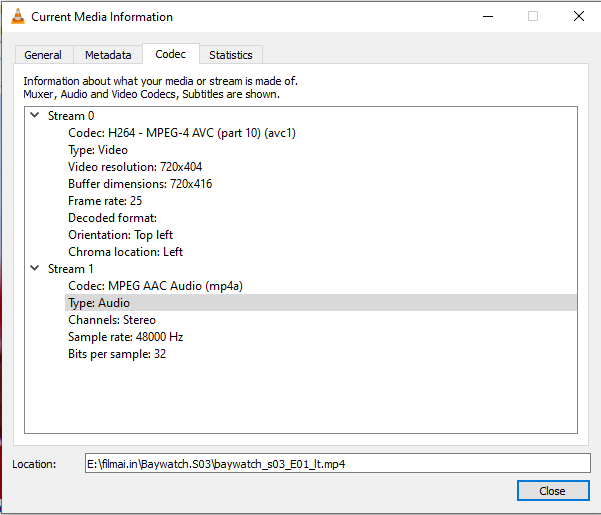Open the Metadata tab
The height and width of the screenshot is (515, 601).
coord(108,55)
